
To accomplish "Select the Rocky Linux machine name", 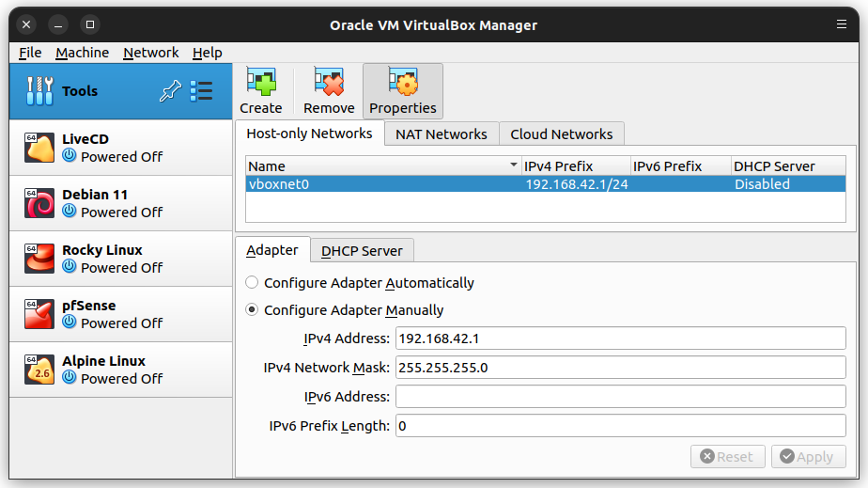I will pyautogui.click(x=101, y=250).
